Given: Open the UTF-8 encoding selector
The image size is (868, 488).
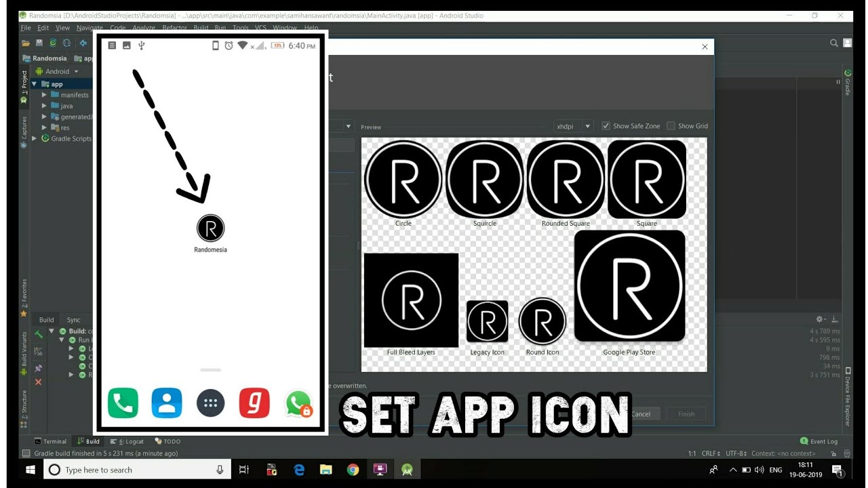Looking at the screenshot, I should coord(736,453).
